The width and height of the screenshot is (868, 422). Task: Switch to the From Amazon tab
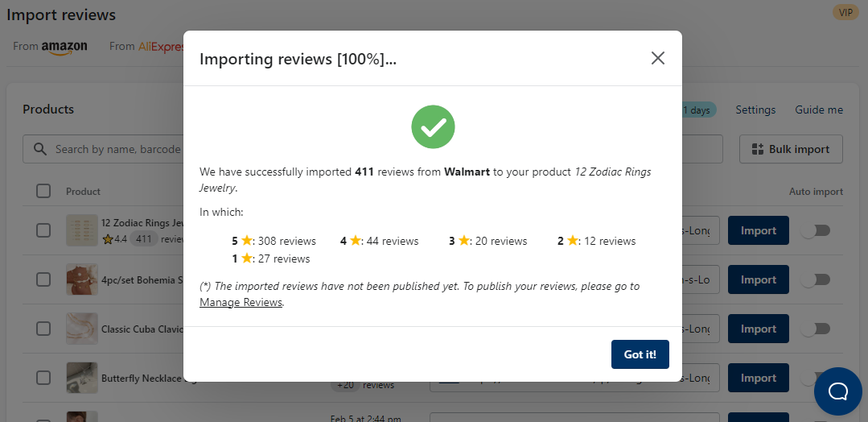[51, 46]
